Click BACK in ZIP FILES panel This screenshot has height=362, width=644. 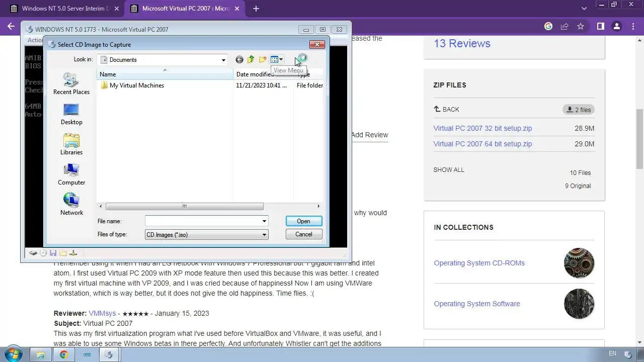point(446,109)
